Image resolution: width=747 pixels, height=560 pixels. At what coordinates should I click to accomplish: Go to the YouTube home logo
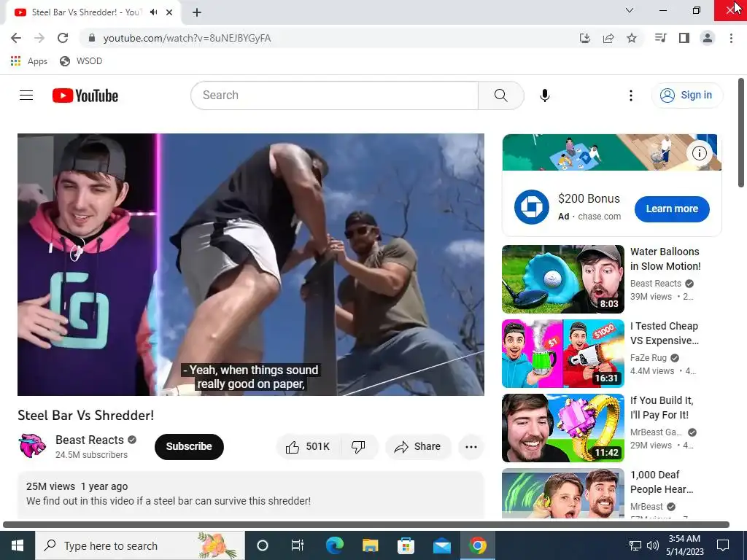click(85, 96)
